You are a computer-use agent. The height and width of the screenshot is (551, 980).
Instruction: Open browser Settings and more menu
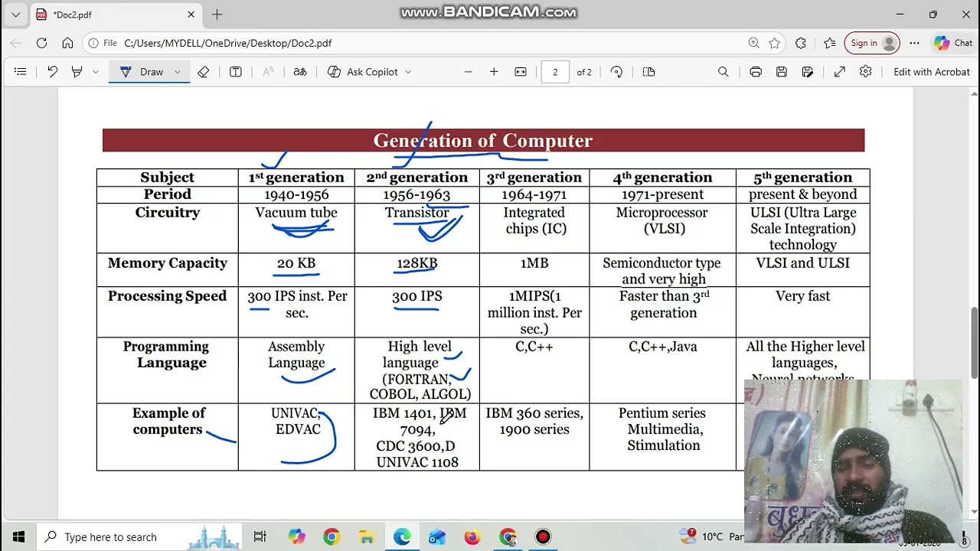tap(914, 43)
